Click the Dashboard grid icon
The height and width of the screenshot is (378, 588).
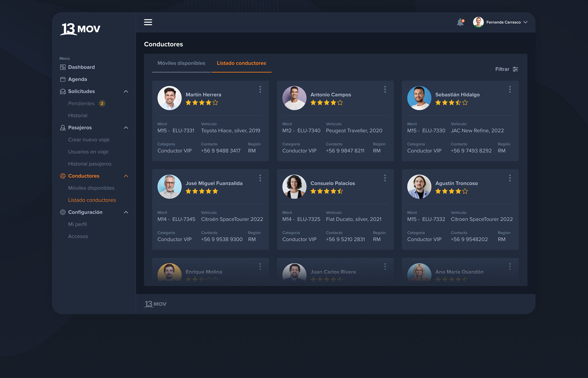(x=63, y=67)
